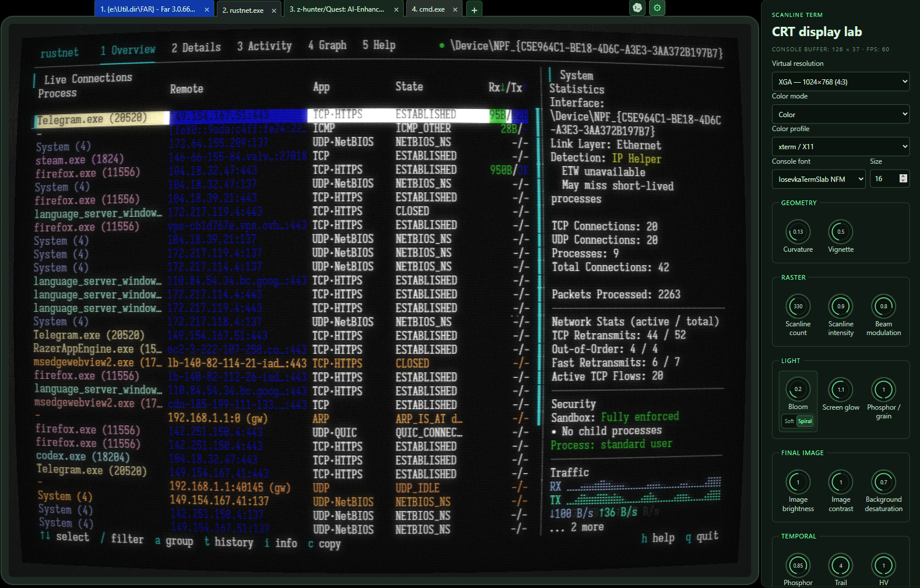Click the settings gear icon in tab bar
Image resolution: width=920 pixels, height=588 pixels.
pos(657,8)
